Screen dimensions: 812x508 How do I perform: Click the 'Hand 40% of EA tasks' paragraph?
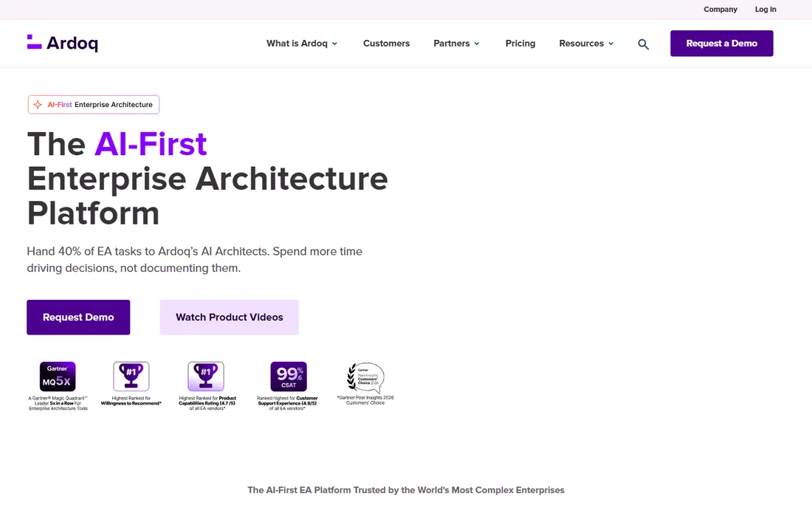click(195, 259)
